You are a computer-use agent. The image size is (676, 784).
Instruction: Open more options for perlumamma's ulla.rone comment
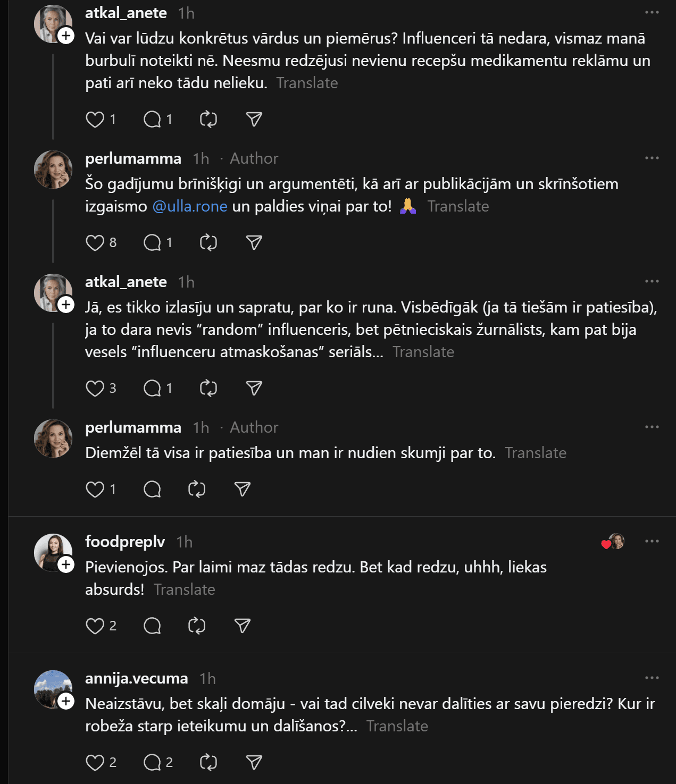click(652, 158)
